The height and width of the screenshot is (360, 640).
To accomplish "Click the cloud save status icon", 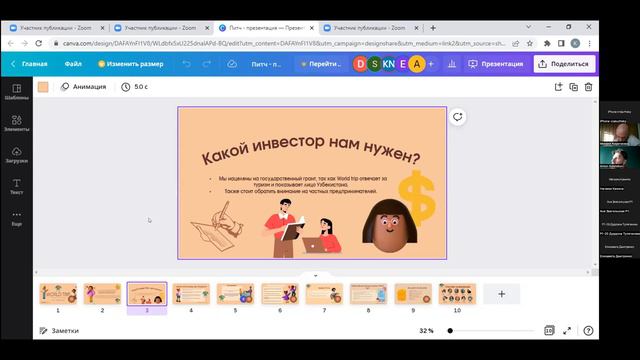I will point(232,64).
